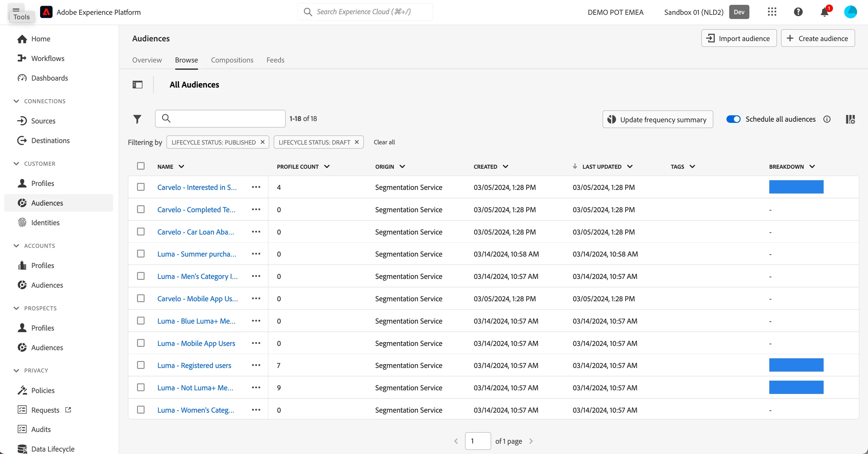868x454 pixels.
Task: Check the Luma - Summer purcha... row
Action: 141,254
